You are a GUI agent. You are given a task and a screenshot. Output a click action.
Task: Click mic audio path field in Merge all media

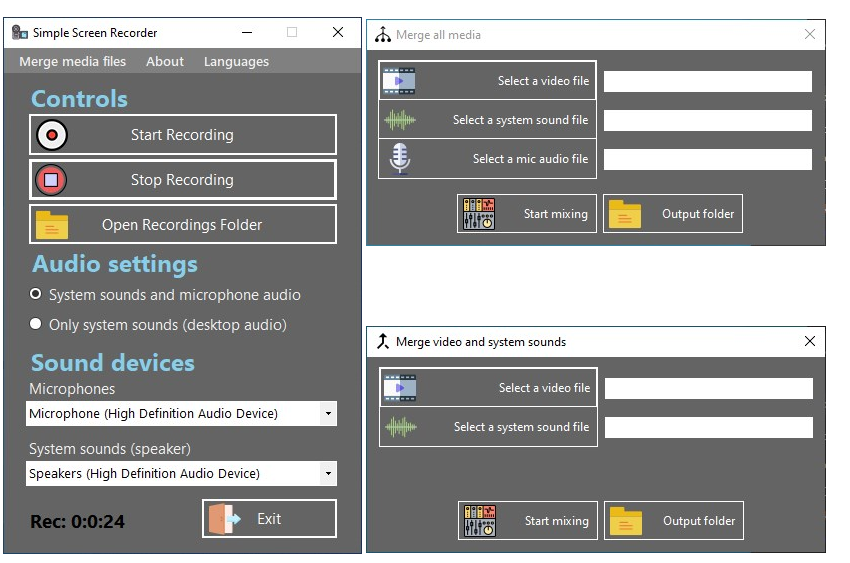point(708,159)
